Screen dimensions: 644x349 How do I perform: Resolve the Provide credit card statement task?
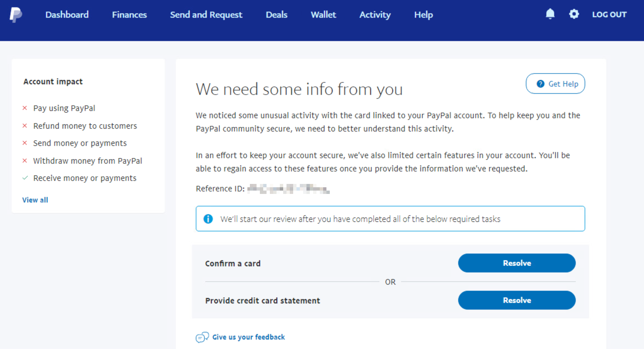[517, 300]
